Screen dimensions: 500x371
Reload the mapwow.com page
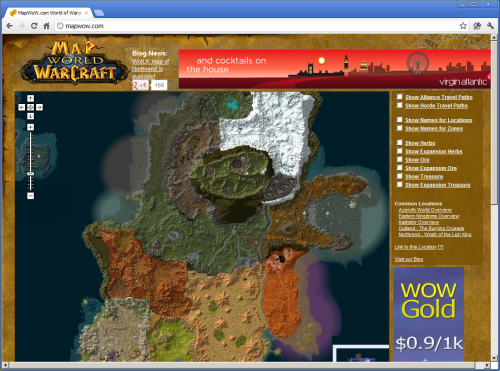[x=34, y=26]
